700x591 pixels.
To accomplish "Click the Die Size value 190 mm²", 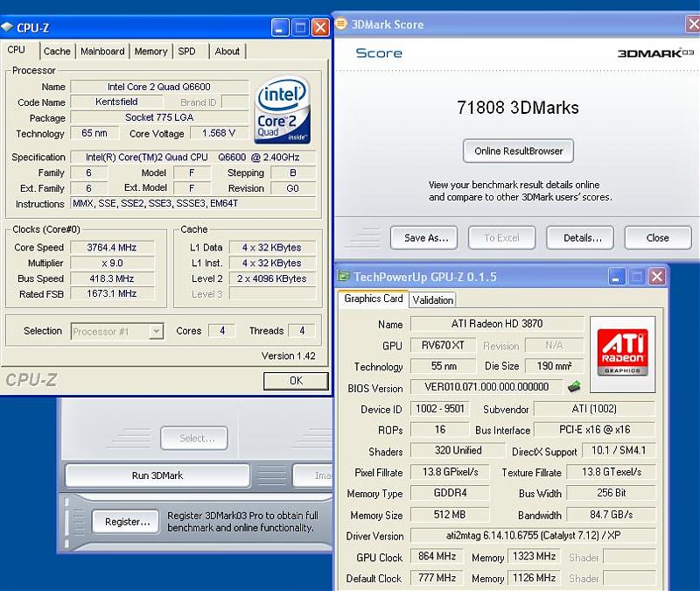I will [x=554, y=366].
